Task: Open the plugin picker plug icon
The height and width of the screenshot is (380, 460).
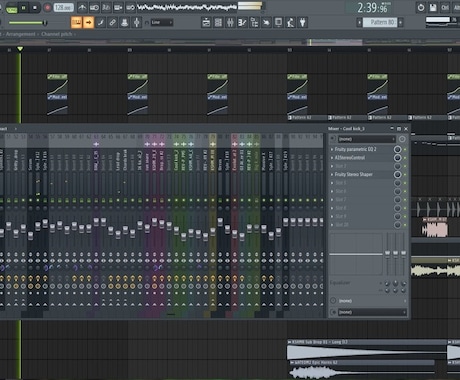Action: pos(302,22)
